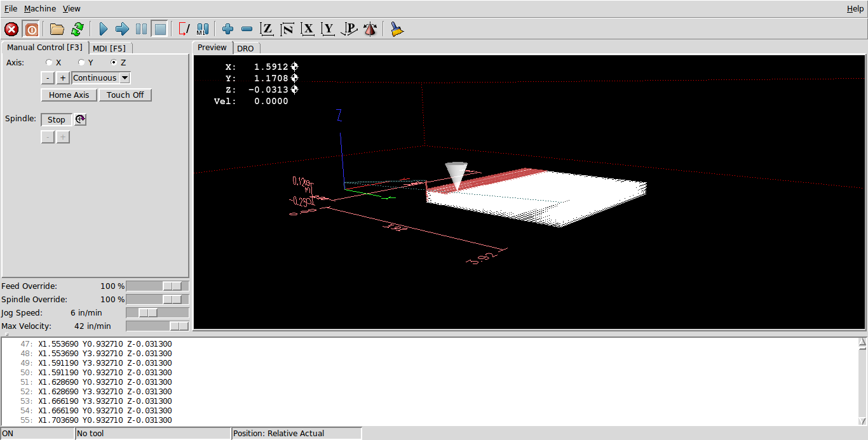The height and width of the screenshot is (440, 868).
Task: Toggle the Emergency Stop button
Action: coord(11,29)
